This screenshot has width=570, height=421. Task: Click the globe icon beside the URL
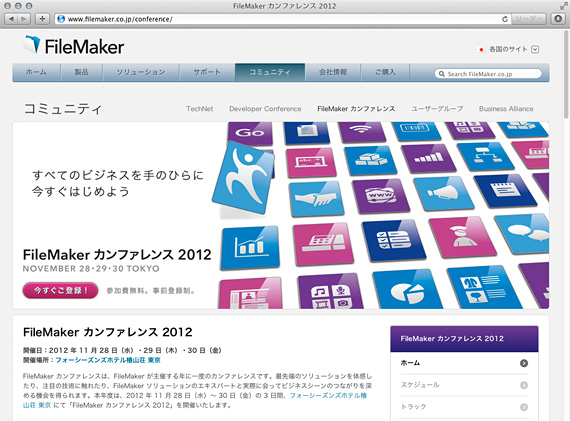click(61, 19)
